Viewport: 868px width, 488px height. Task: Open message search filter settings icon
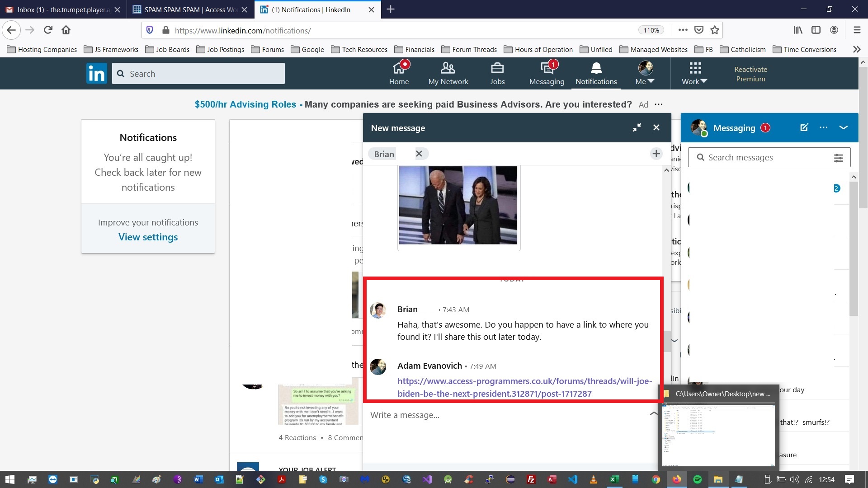coord(838,158)
